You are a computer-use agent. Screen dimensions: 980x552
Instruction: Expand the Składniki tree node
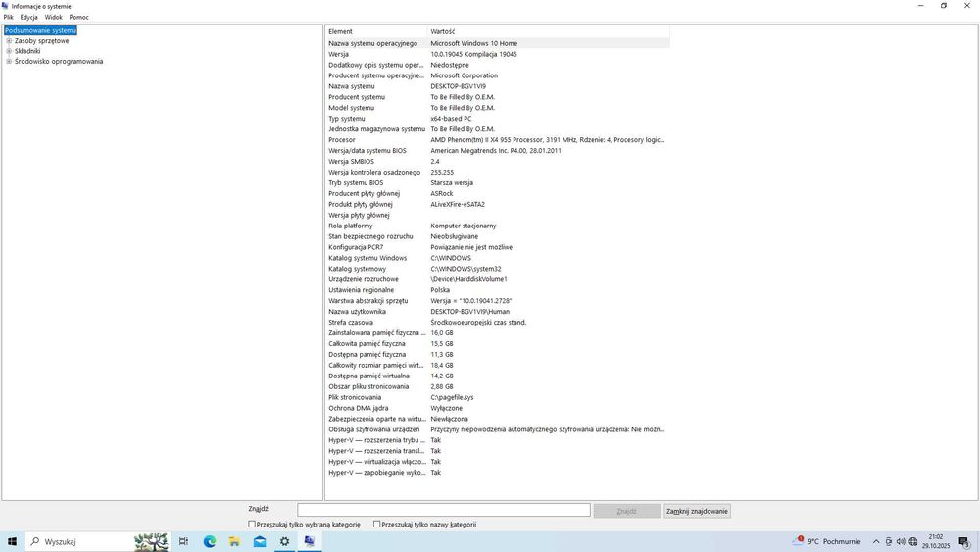[x=9, y=51]
